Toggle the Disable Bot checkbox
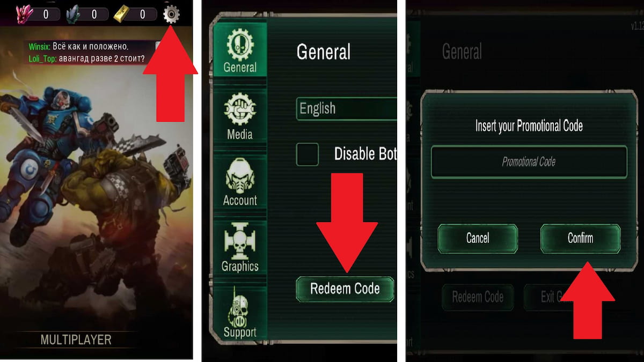Image resolution: width=644 pixels, height=362 pixels. (x=308, y=154)
